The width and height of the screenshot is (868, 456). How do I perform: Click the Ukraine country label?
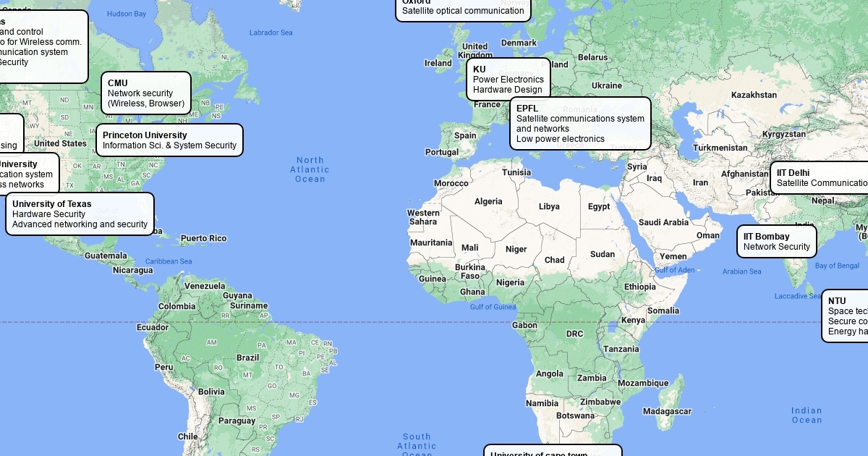click(x=607, y=85)
